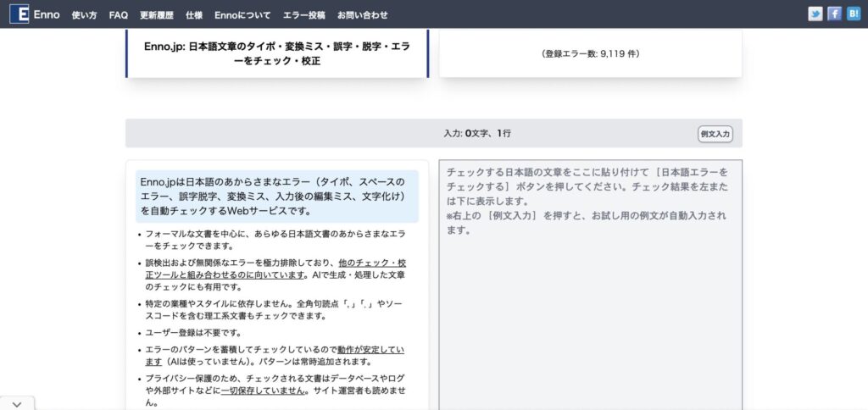This screenshot has width=868, height=410.
Task: Select the ユーザー登録は不要です bullet
Action: point(193,333)
